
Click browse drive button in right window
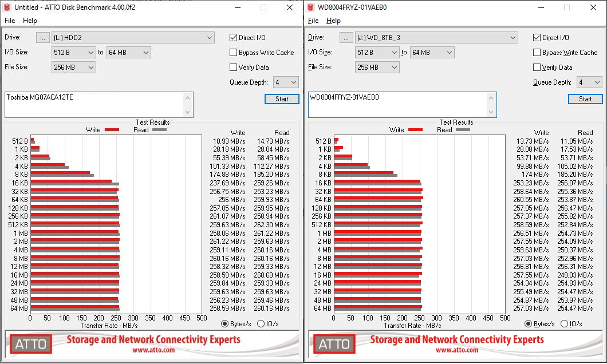point(346,38)
